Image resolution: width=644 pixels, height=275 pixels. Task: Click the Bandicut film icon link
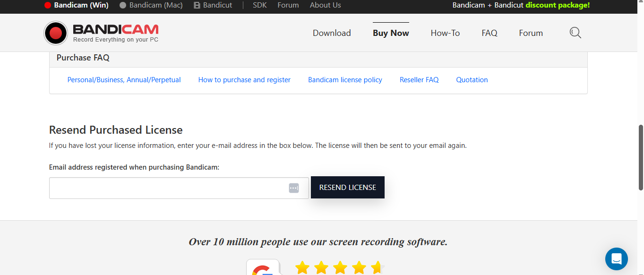click(x=213, y=5)
